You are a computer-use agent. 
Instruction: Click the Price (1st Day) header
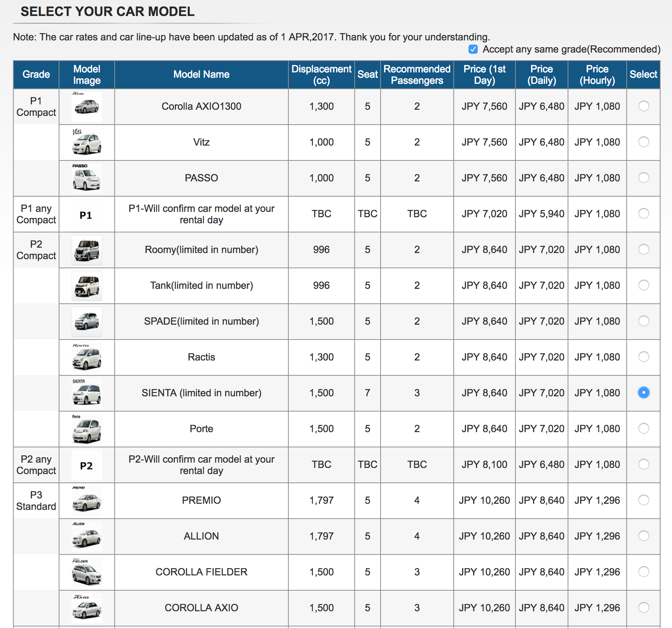[485, 74]
